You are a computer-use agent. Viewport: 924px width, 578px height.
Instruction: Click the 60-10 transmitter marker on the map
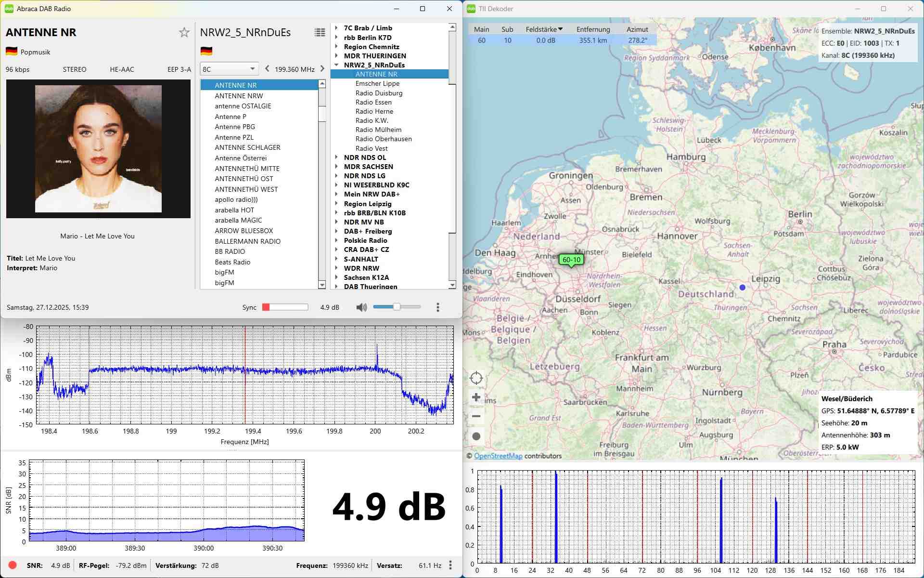pyautogui.click(x=571, y=260)
